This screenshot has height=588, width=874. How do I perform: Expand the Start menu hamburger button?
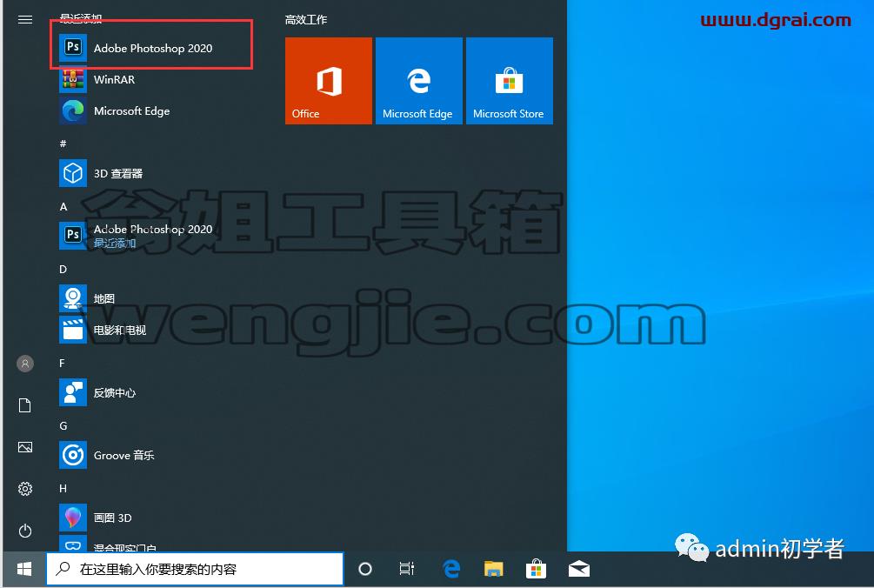coord(25,19)
